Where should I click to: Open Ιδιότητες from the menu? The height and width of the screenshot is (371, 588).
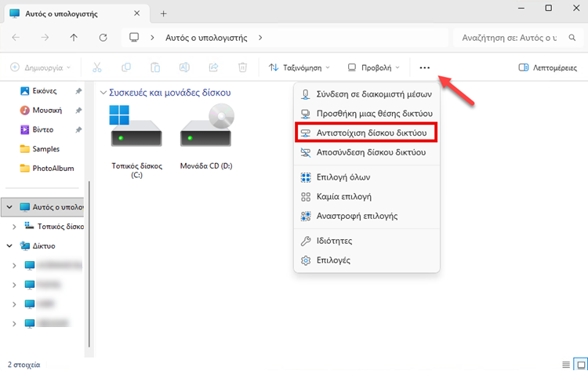click(366, 241)
